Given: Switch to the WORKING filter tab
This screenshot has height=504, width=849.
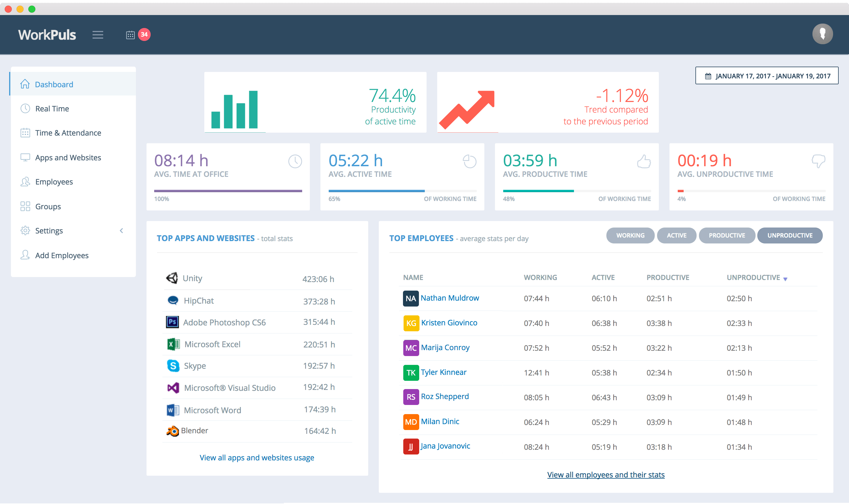Looking at the screenshot, I should pos(630,235).
